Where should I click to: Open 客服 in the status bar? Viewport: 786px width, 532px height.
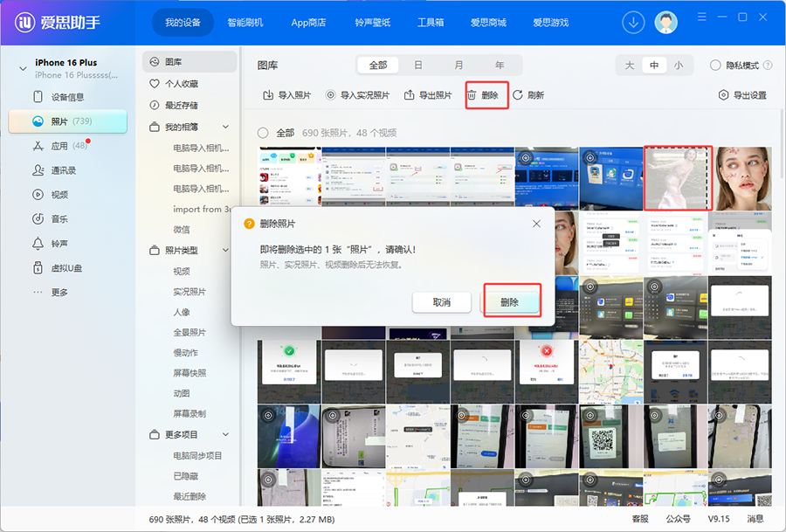click(x=640, y=519)
